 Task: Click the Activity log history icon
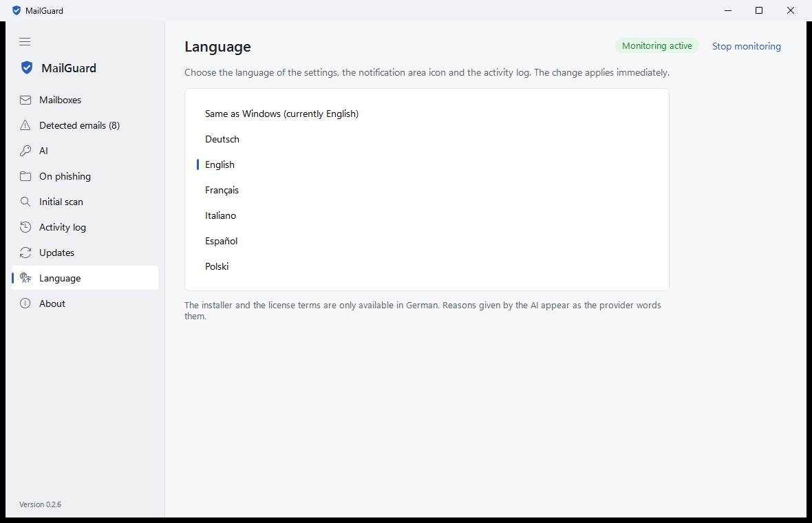tap(25, 227)
